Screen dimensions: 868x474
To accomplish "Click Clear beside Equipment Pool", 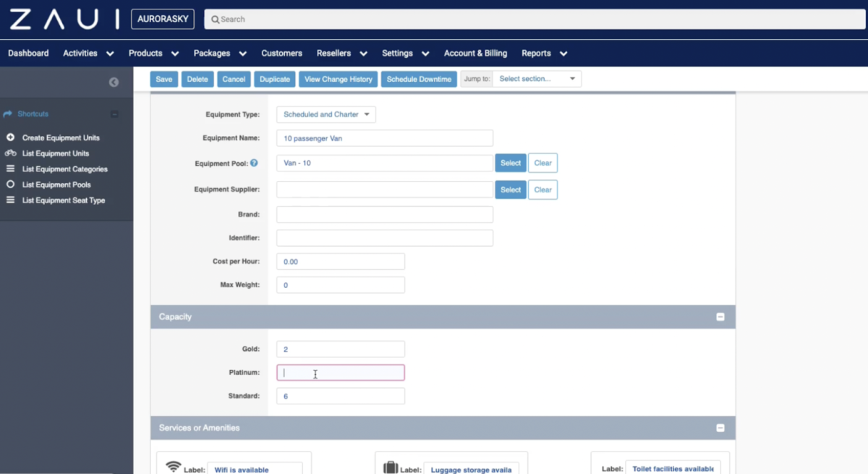I will (543, 163).
